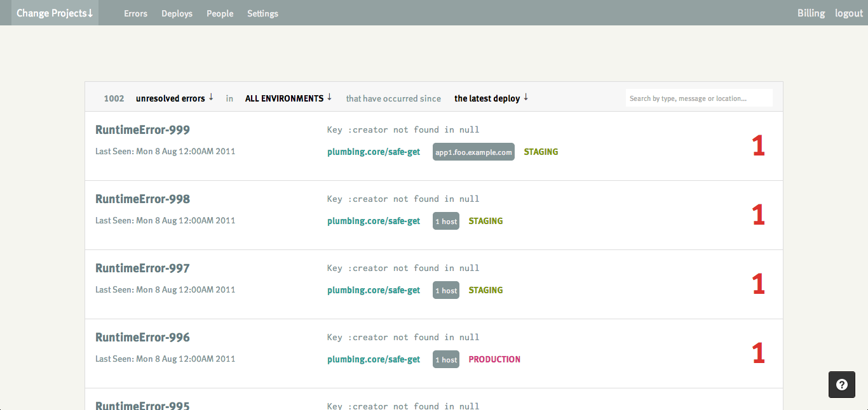Click the help question mark icon

click(x=841, y=385)
